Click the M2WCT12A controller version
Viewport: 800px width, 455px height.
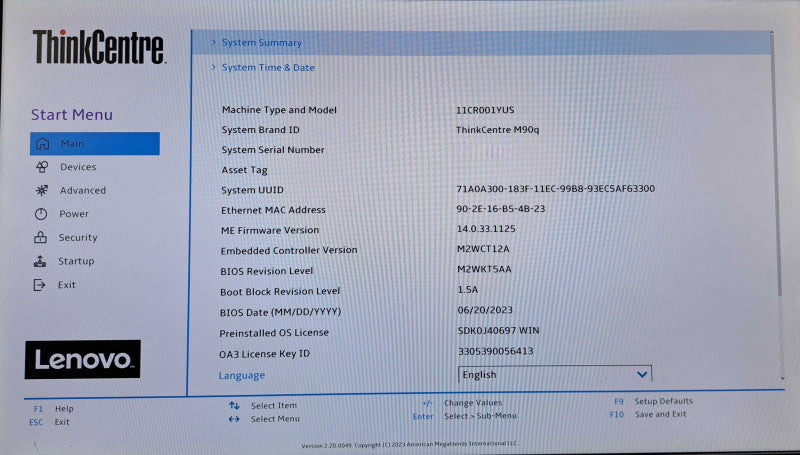483,249
